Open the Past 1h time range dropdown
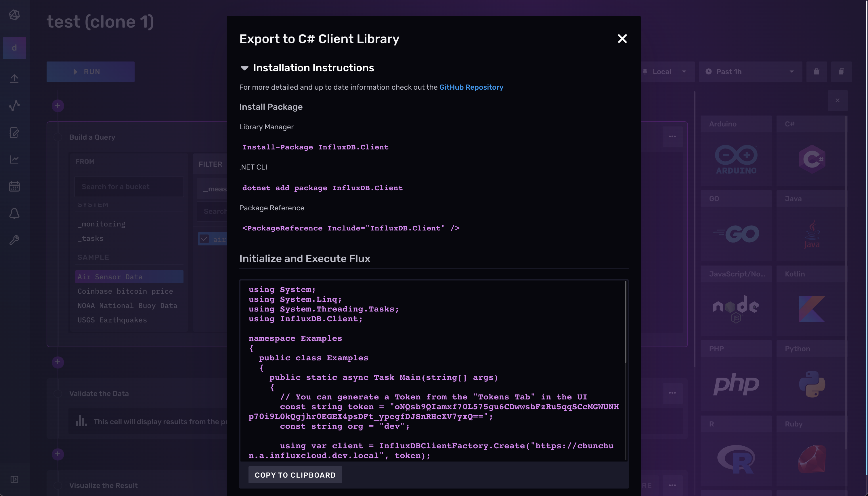868x496 pixels. point(750,72)
